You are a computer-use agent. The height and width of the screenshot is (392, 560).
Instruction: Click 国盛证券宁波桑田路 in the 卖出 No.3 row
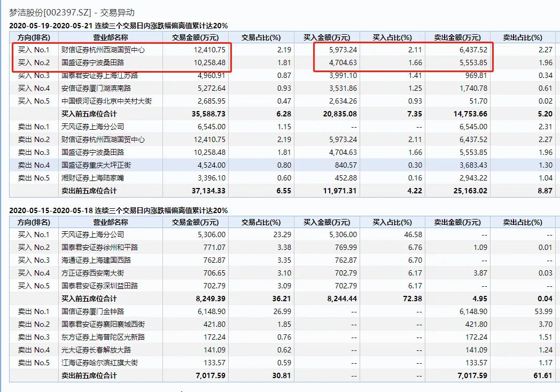(92, 152)
